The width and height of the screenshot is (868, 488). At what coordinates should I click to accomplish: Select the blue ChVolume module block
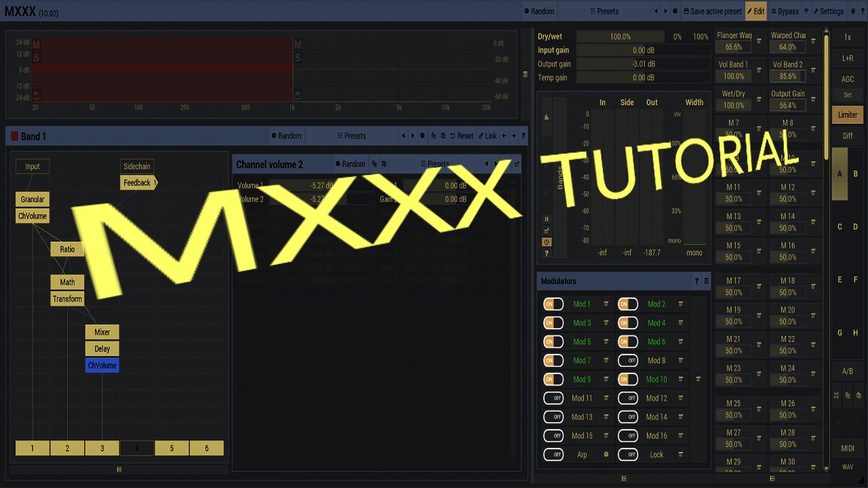pyautogui.click(x=102, y=365)
